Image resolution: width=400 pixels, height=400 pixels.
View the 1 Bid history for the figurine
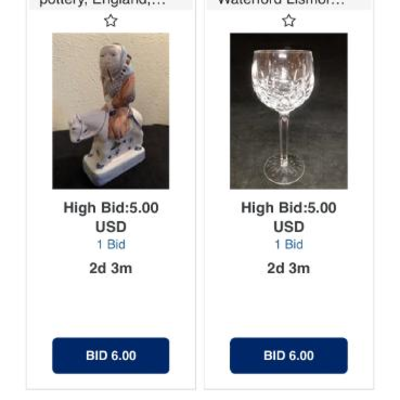tap(111, 244)
